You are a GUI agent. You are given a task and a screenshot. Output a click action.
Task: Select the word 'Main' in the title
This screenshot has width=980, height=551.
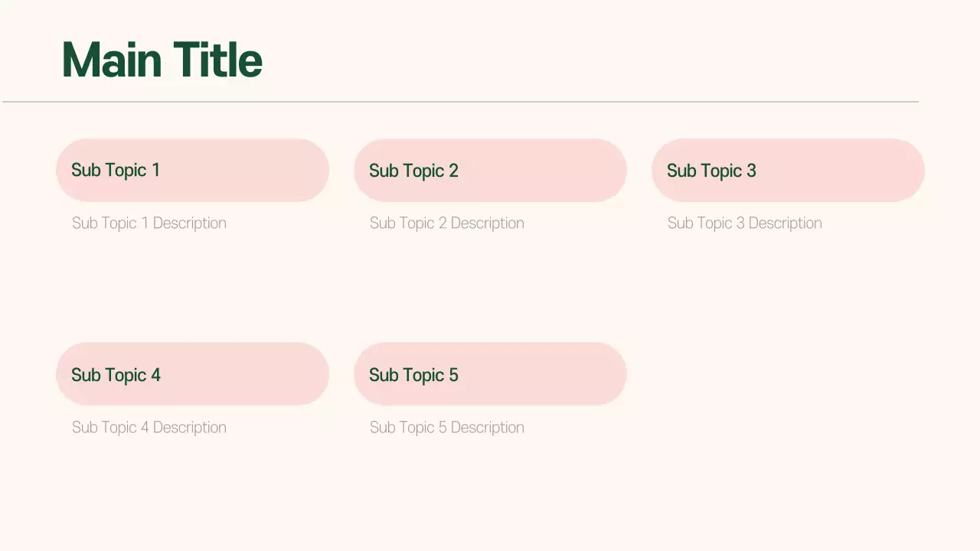point(112,60)
